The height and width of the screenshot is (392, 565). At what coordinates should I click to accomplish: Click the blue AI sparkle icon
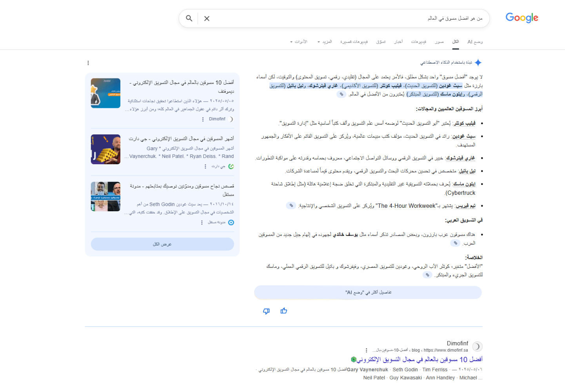[478, 62]
